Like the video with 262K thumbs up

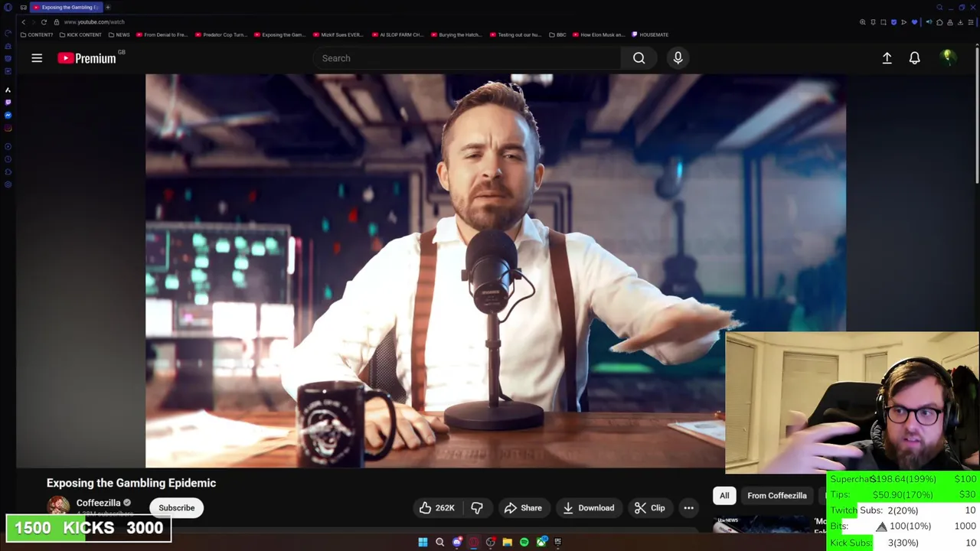pos(436,508)
